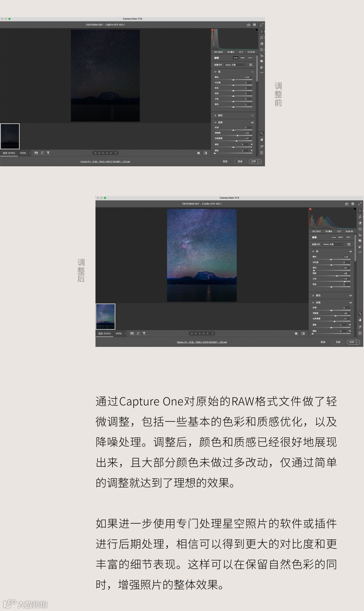
Task: Open the Masking tool in the 调整前 window
Action: (262, 49)
